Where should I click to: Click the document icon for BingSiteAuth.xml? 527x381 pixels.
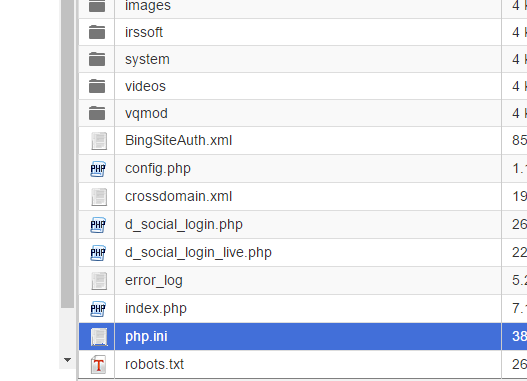(x=99, y=141)
